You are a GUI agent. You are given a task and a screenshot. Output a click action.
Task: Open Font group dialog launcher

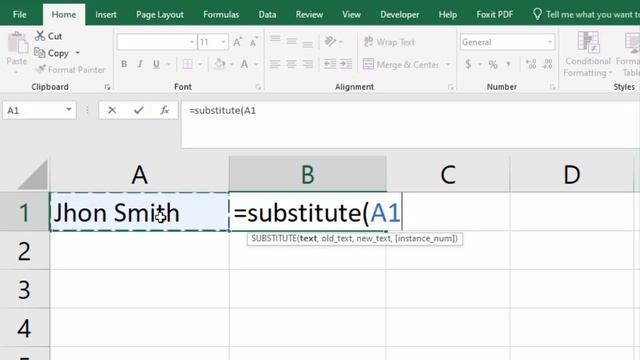258,87
